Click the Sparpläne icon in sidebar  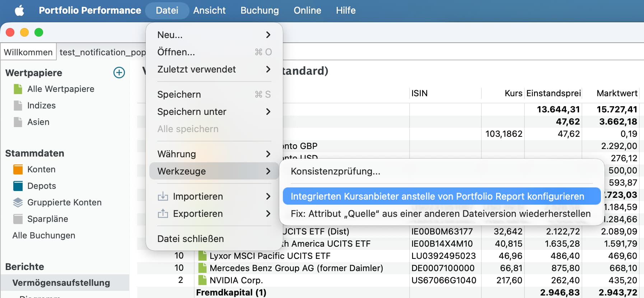[x=18, y=219]
